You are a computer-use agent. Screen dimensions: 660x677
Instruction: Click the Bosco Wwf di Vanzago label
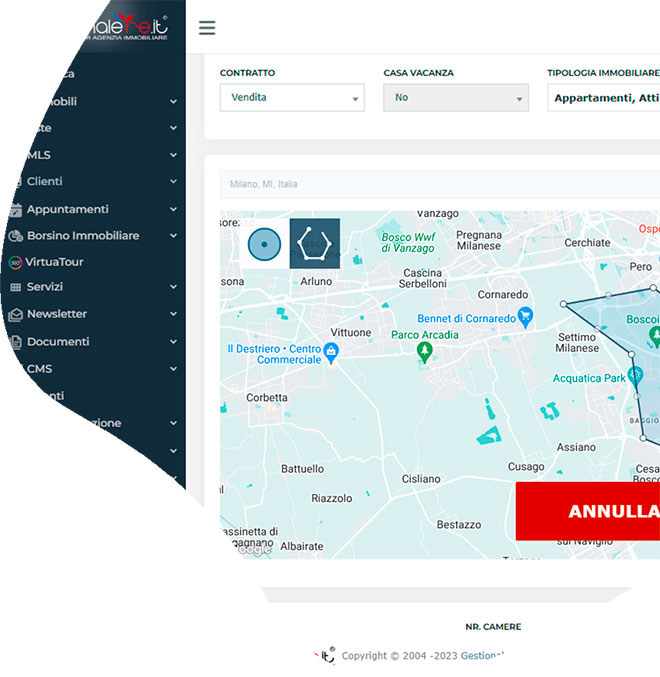(408, 243)
